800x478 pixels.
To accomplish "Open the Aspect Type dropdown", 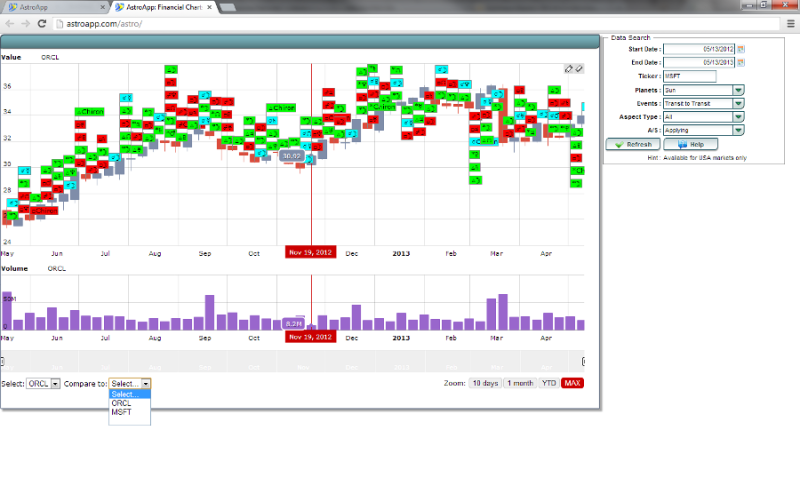I will click(738, 116).
